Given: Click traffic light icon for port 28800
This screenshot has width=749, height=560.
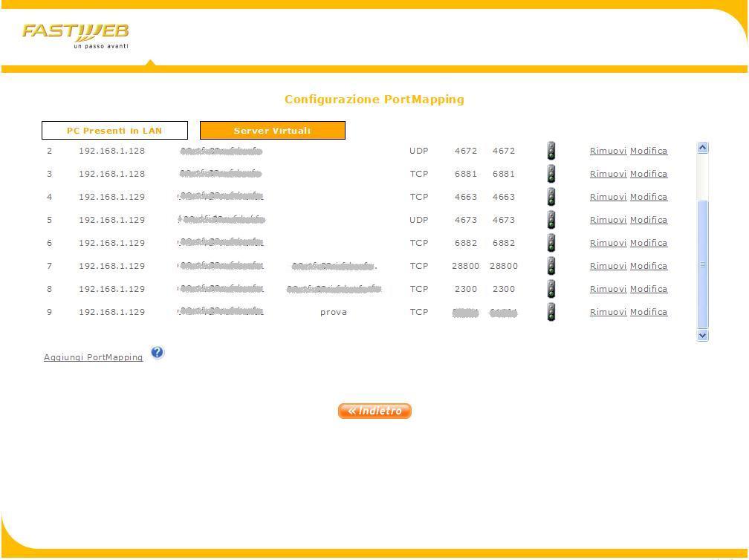Looking at the screenshot, I should click(551, 266).
